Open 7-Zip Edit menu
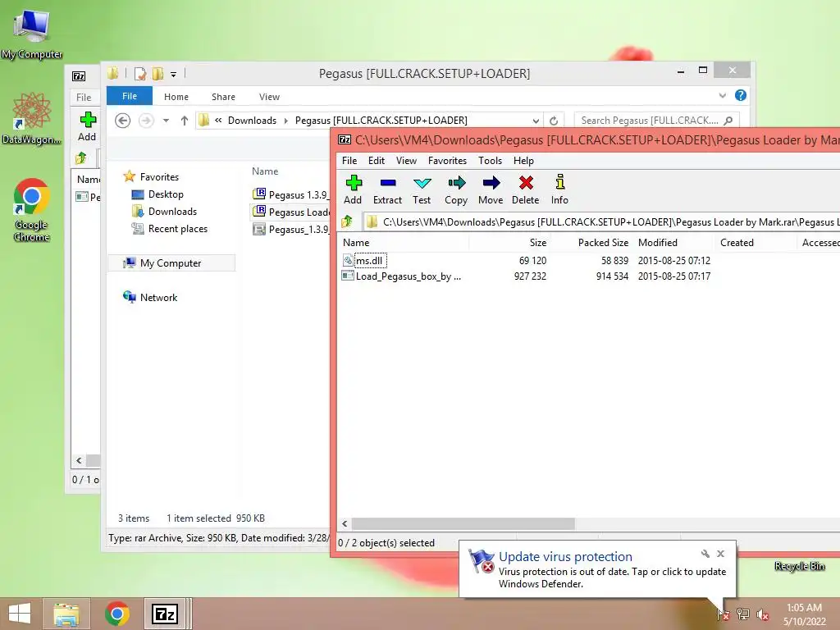 coord(376,161)
